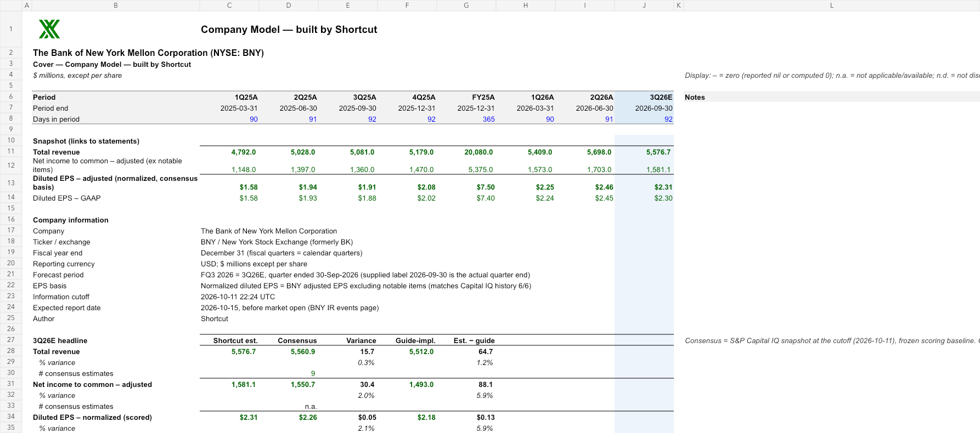Click the consensus estimates count 9
980x433 pixels.
313,373
